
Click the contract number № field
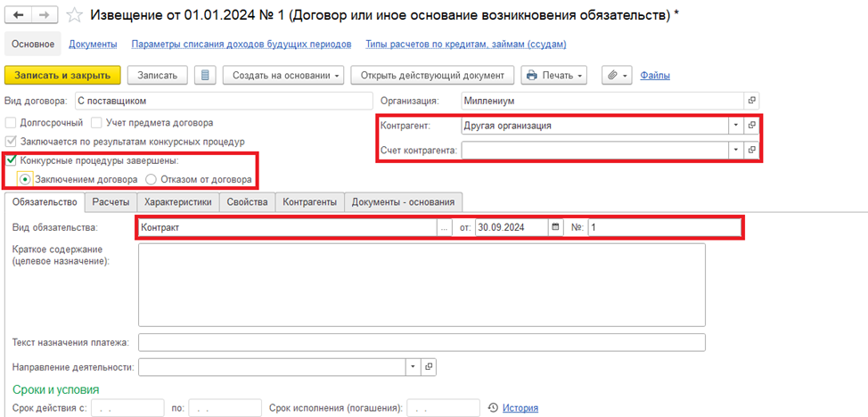tap(663, 227)
